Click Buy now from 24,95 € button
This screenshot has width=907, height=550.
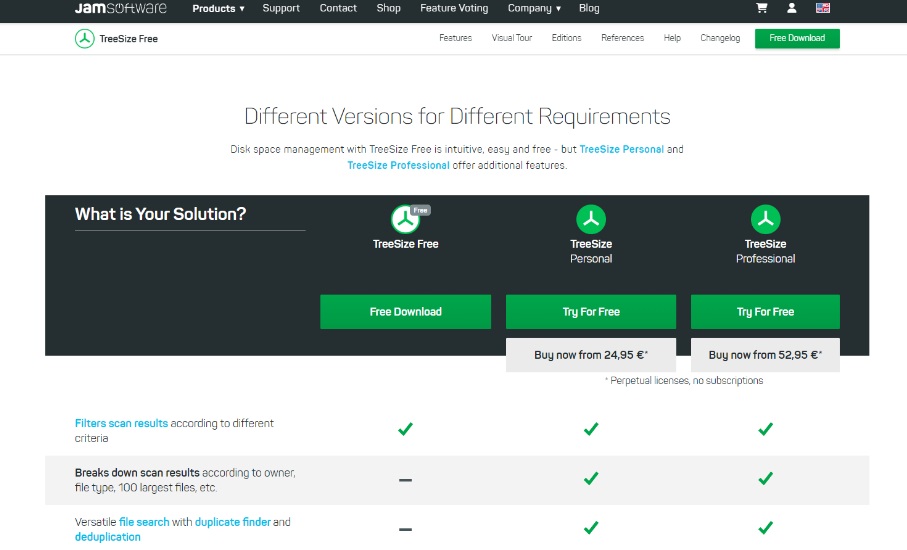coord(591,355)
